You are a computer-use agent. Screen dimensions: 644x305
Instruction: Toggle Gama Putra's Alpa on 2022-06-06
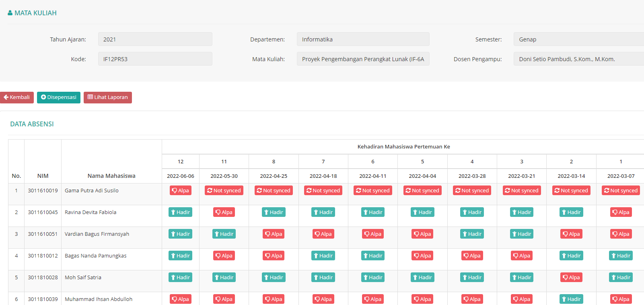click(x=181, y=190)
